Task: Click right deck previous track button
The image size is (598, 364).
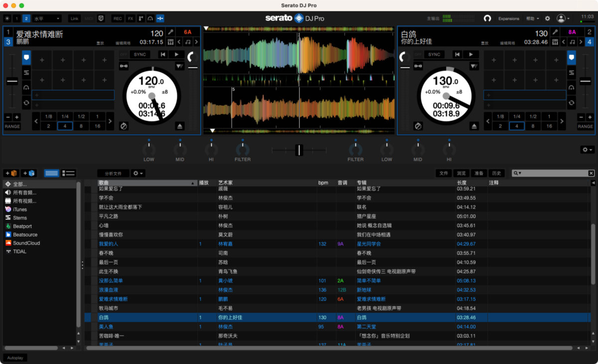Action: click(x=456, y=54)
